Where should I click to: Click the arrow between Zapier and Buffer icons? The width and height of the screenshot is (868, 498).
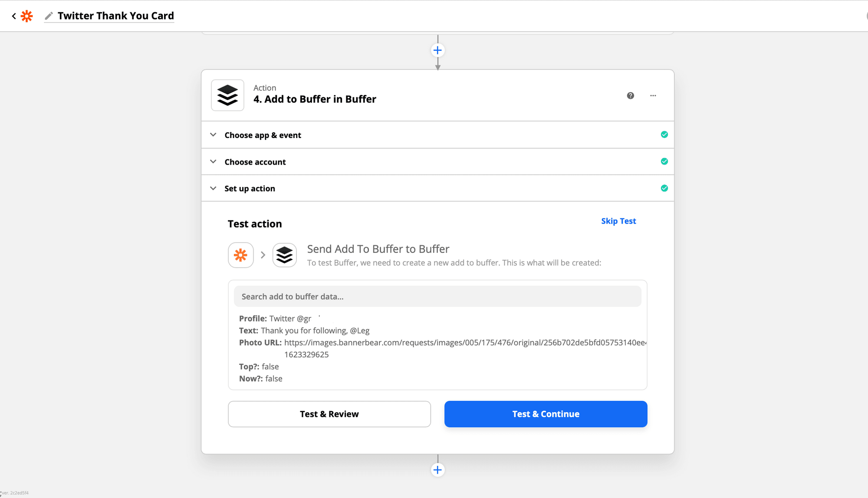(263, 255)
